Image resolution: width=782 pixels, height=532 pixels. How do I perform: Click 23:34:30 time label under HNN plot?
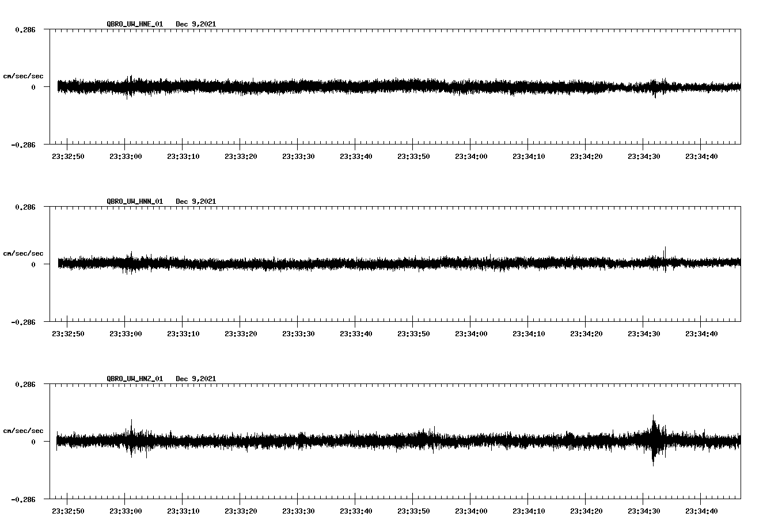click(x=644, y=333)
